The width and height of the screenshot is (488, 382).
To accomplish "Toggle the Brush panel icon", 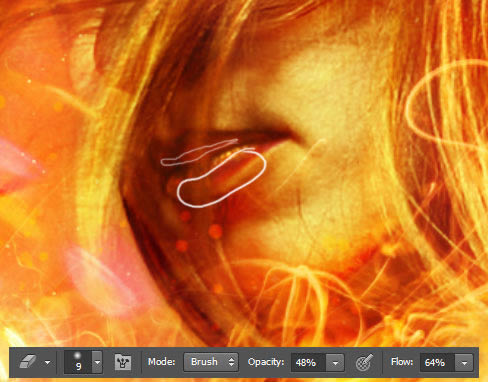I will click(123, 362).
